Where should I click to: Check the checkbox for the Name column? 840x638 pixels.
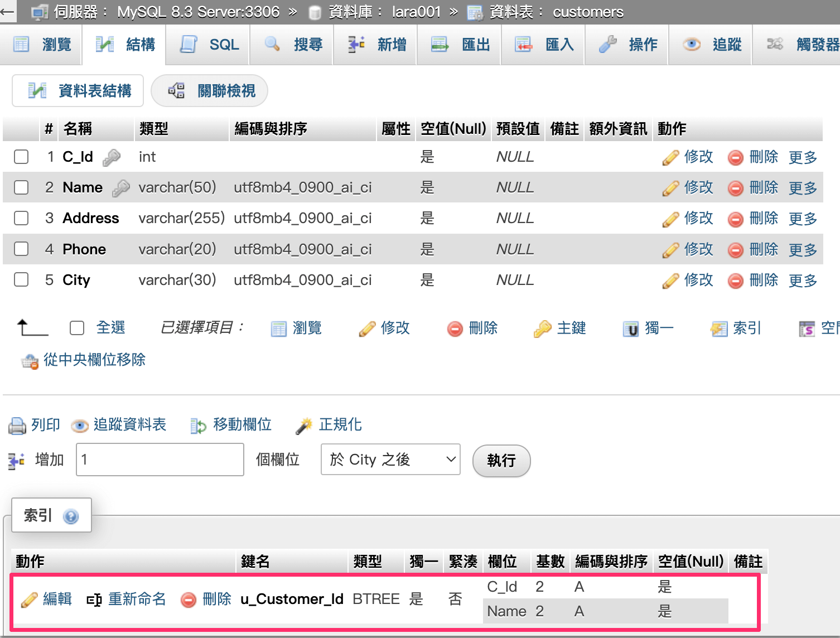coord(21,187)
